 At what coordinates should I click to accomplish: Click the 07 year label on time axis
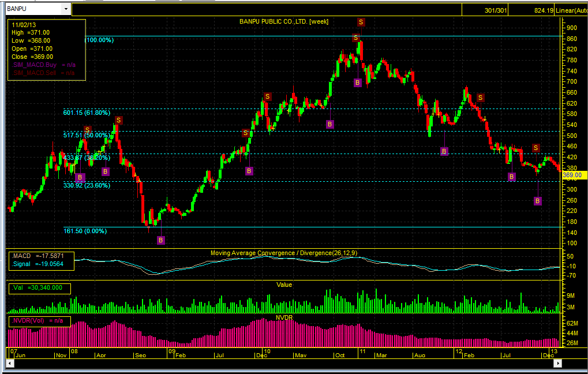coord(13,351)
